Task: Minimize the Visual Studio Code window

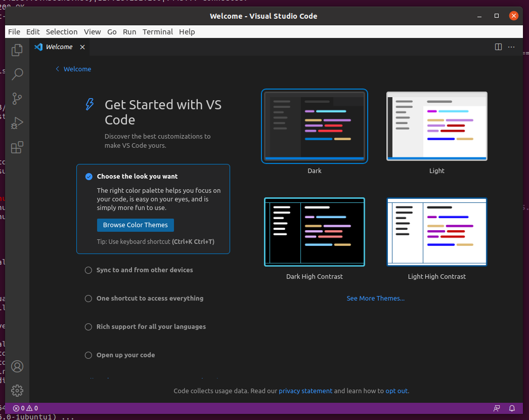Action: click(x=479, y=16)
